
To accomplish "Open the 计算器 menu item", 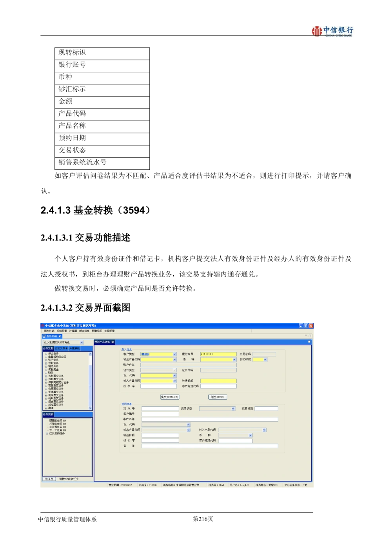I will (73, 331).
